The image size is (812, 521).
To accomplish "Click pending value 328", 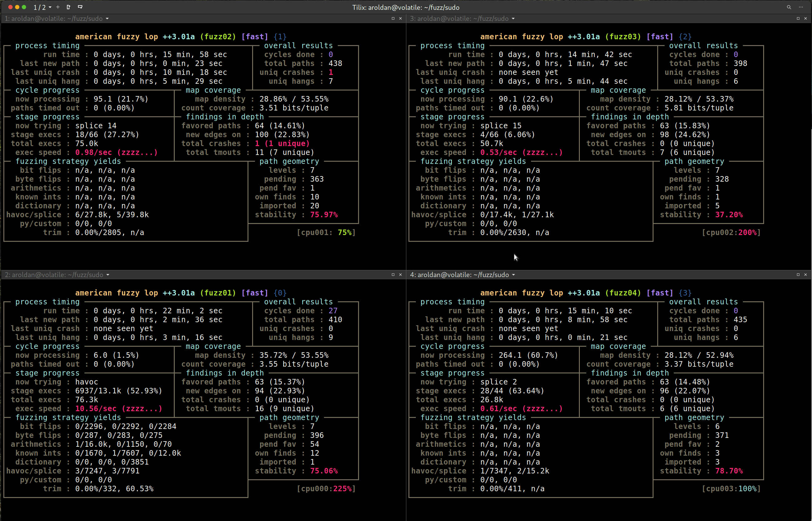I will [x=722, y=179].
